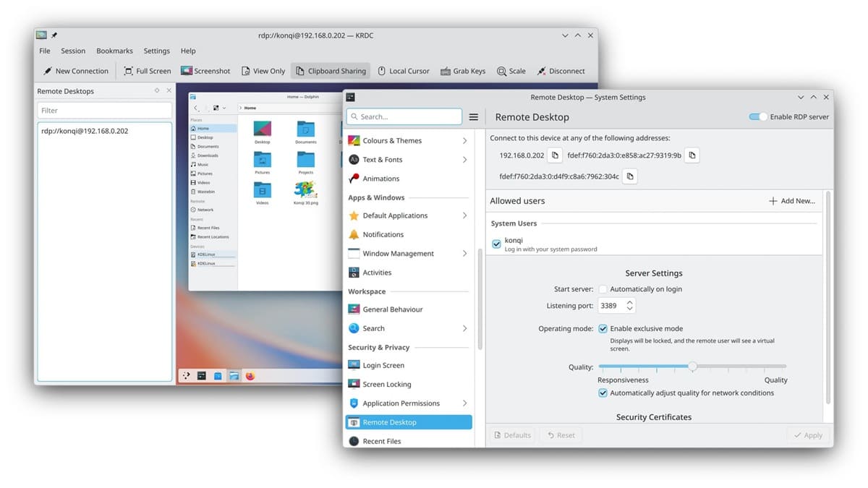Click the Remote Desktop page vertical scrollbar
Screen dimensions: 868x488
coord(828,296)
